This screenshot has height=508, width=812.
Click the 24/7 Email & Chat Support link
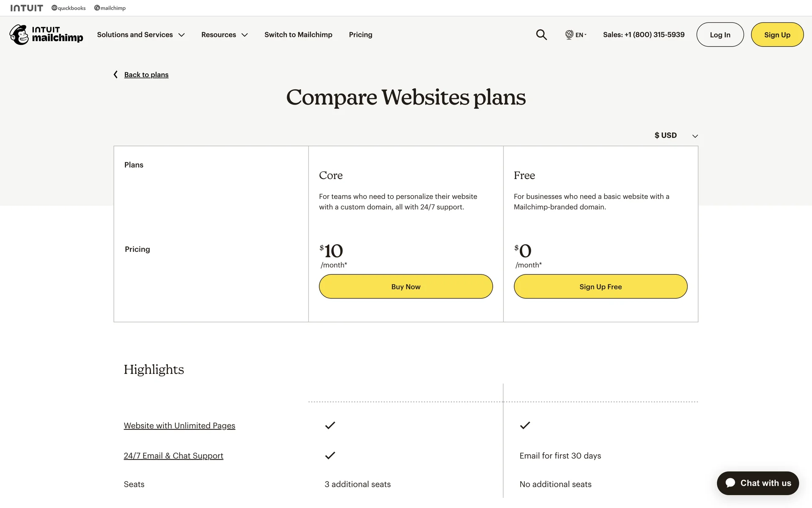173,456
